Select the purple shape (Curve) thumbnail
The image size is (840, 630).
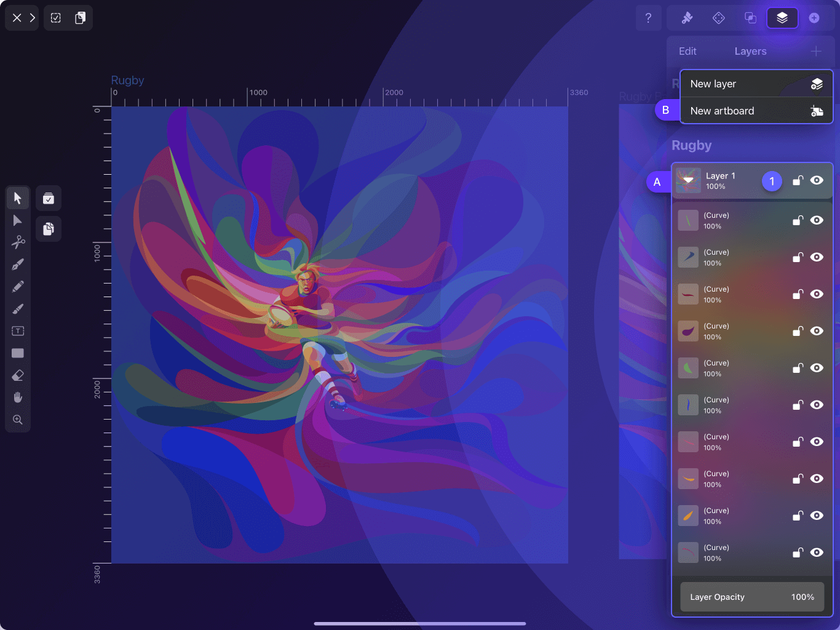tap(688, 331)
